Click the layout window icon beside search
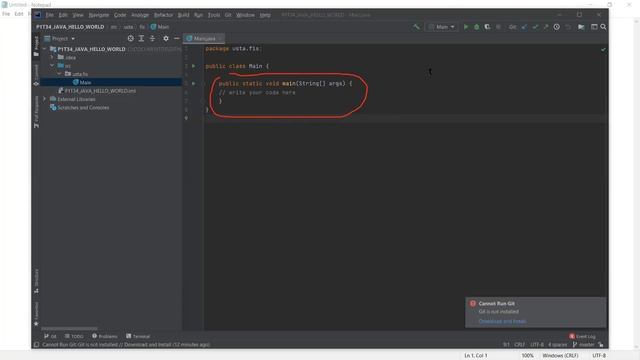The image size is (640, 360). tap(594, 27)
